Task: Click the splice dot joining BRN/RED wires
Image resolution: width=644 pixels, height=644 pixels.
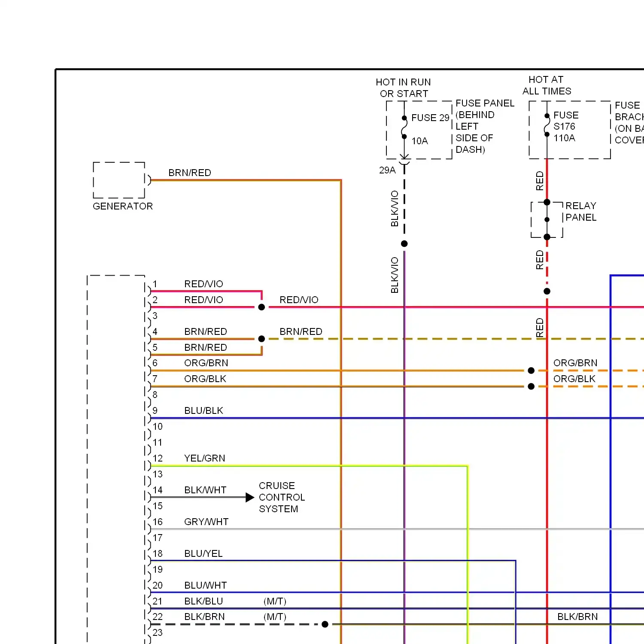Action: (261, 339)
